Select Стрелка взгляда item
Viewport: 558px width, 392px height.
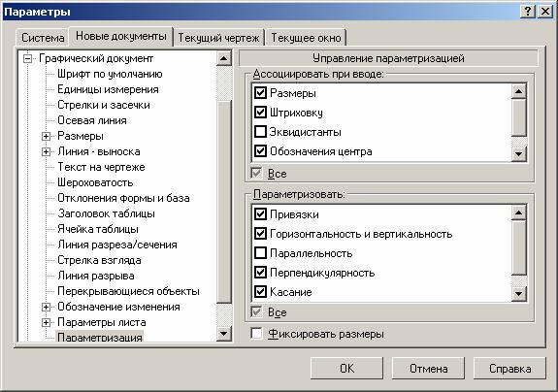pyautogui.click(x=99, y=260)
